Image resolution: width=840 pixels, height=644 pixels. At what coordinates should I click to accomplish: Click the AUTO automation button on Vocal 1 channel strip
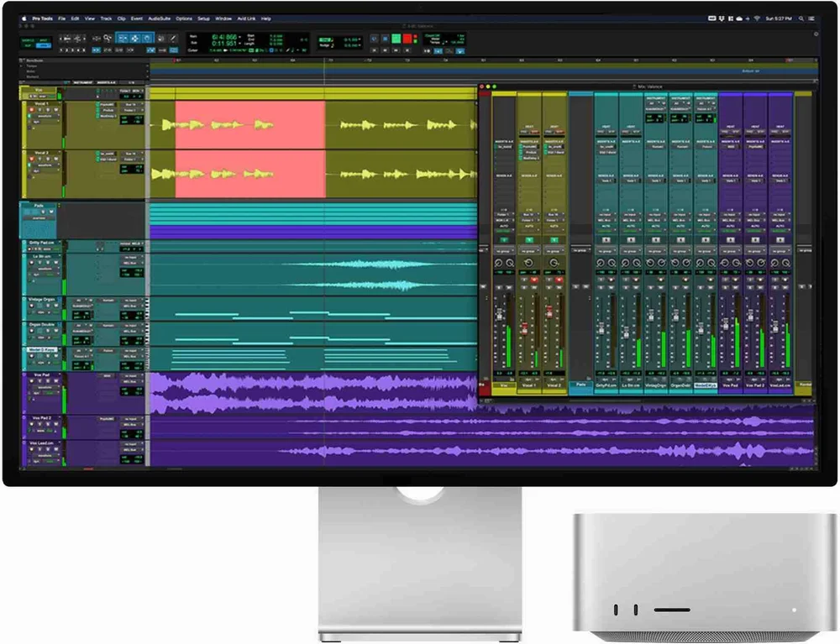coord(528,228)
